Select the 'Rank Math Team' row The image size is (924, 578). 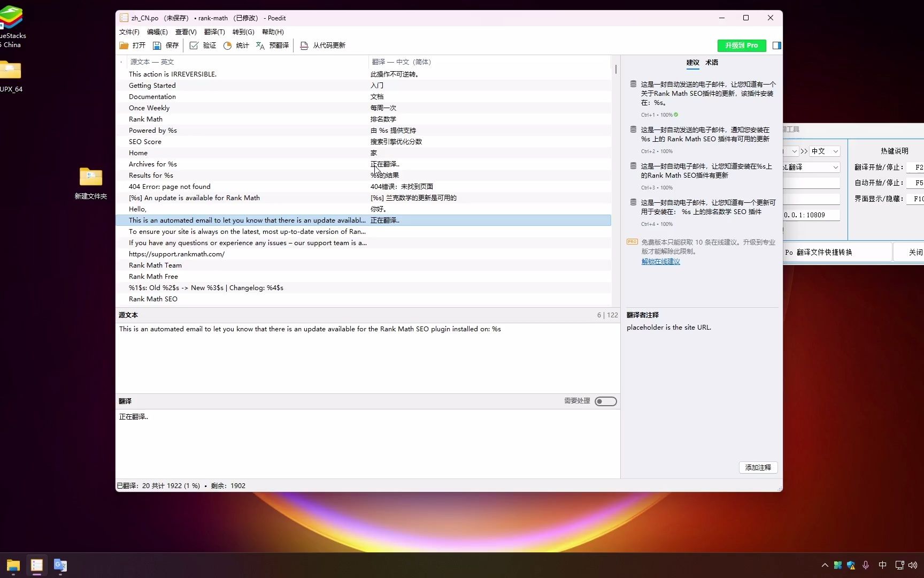(x=364, y=265)
